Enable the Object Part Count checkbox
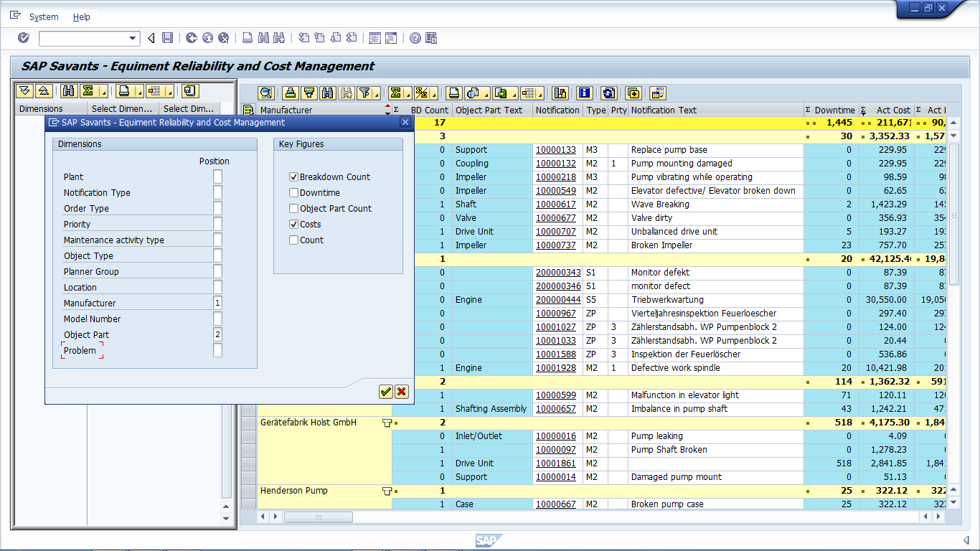Image resolution: width=980 pixels, height=551 pixels. point(293,208)
